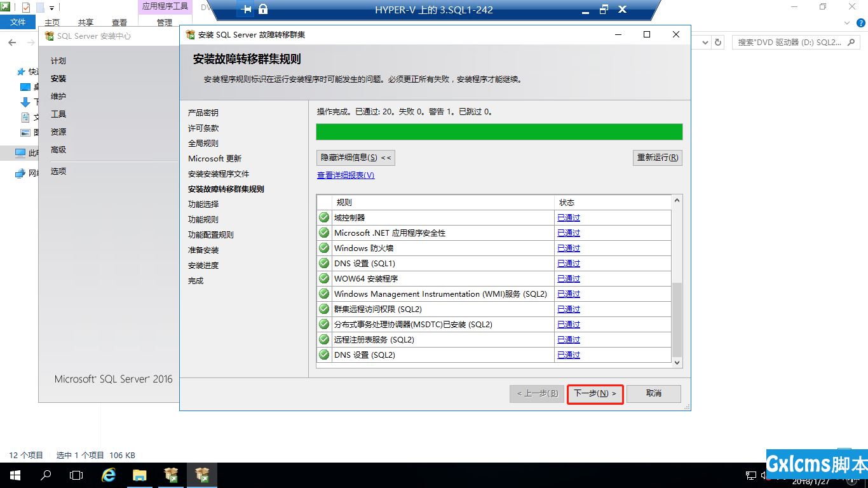Click the check icon beside DNS 设置 (SQL1)
The height and width of the screenshot is (488, 868).
[324, 263]
